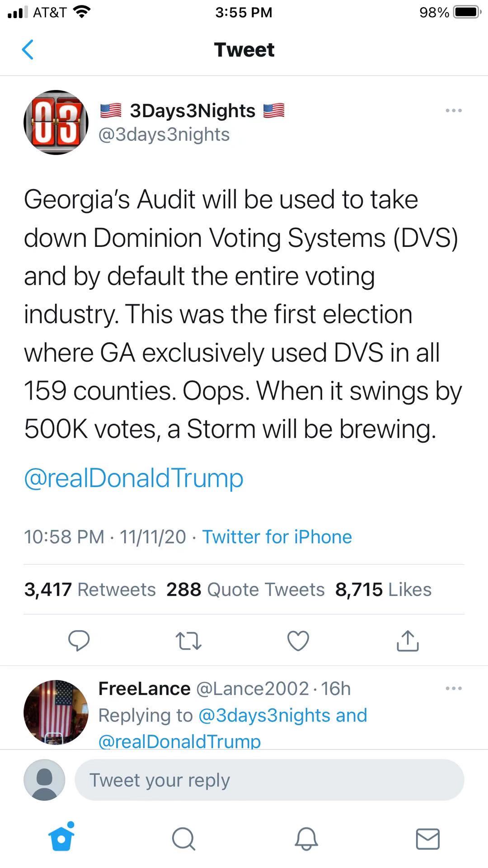
Task: Tap the Twitter for iPhone link
Action: pos(277,537)
